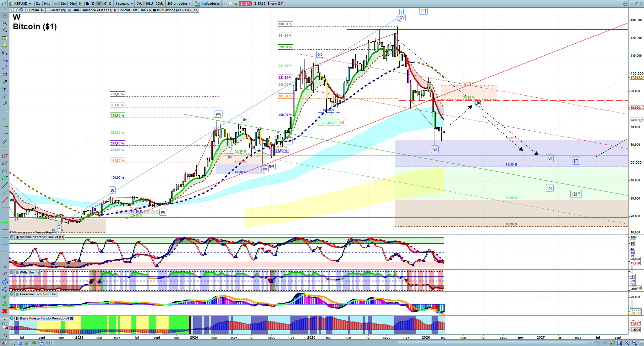Click the green up-arrow icon on price label bar

(x=16, y=10)
